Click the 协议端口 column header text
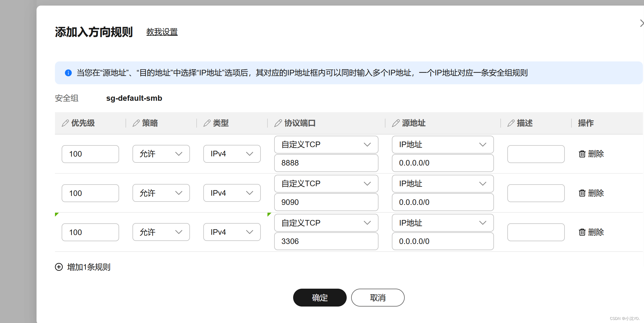Viewport: 644px width, 323px height. [x=300, y=123]
